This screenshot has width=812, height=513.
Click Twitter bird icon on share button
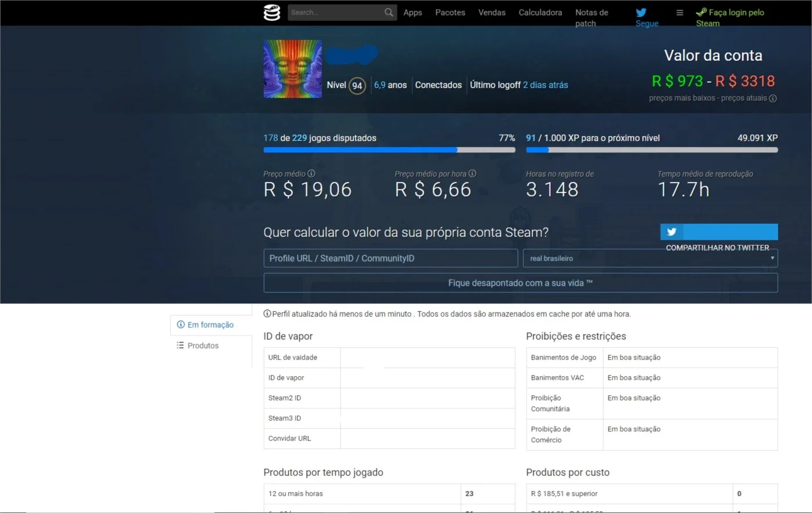point(672,232)
